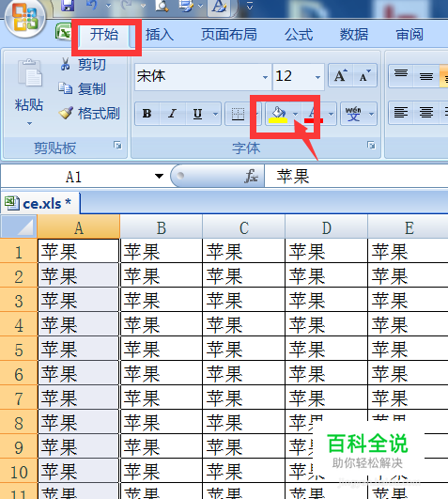Toggle bold formatting
The height and width of the screenshot is (499, 448).
coord(147,114)
